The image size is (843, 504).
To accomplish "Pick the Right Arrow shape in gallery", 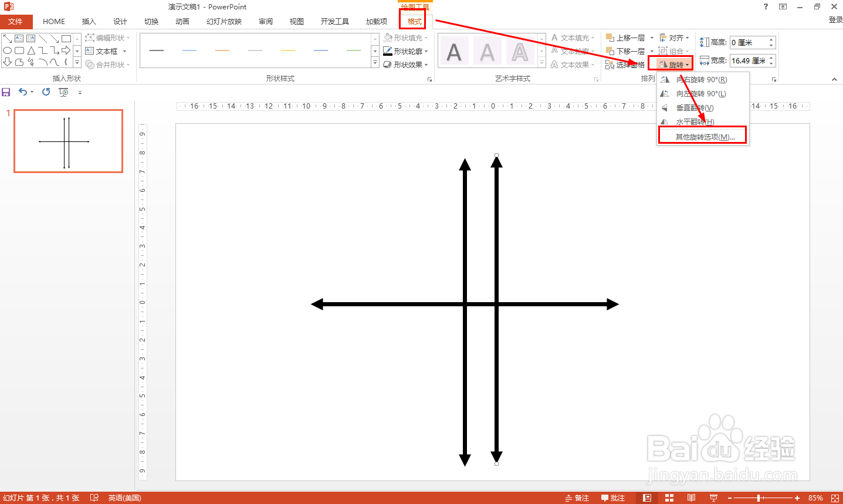I will point(66,50).
